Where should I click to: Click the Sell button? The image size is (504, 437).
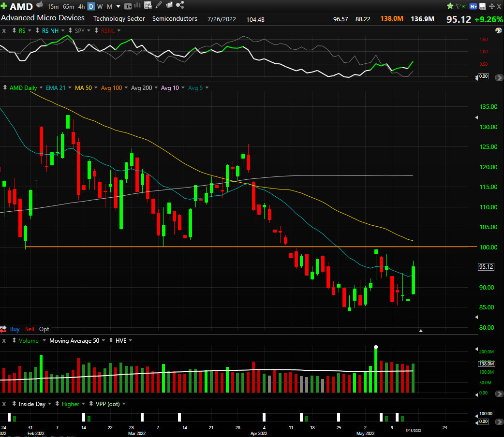(30, 329)
